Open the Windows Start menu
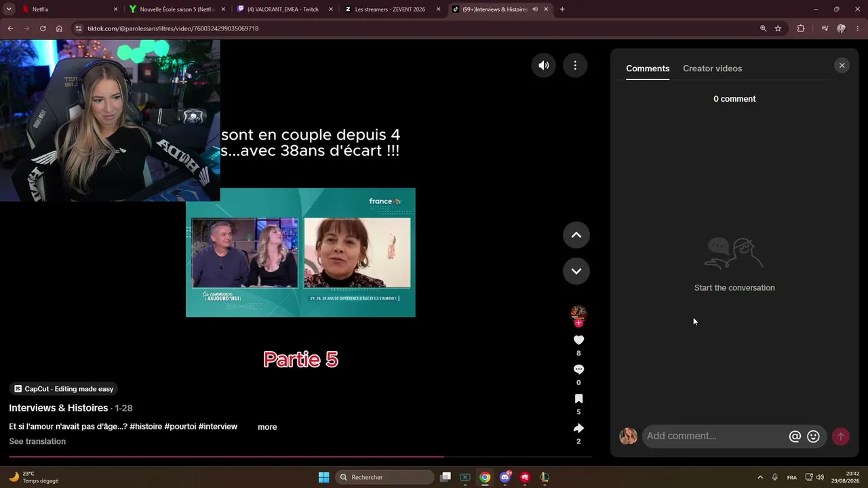The image size is (868, 488). click(323, 477)
